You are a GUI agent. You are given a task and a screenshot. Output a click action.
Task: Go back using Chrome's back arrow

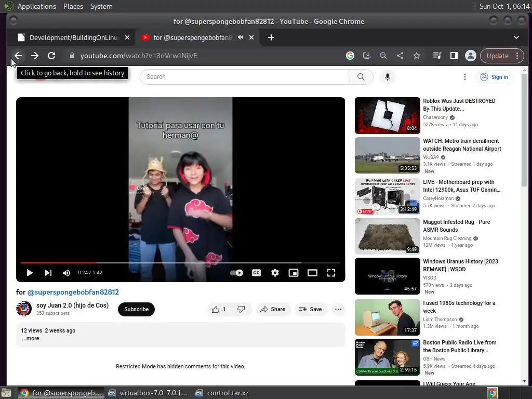point(18,56)
